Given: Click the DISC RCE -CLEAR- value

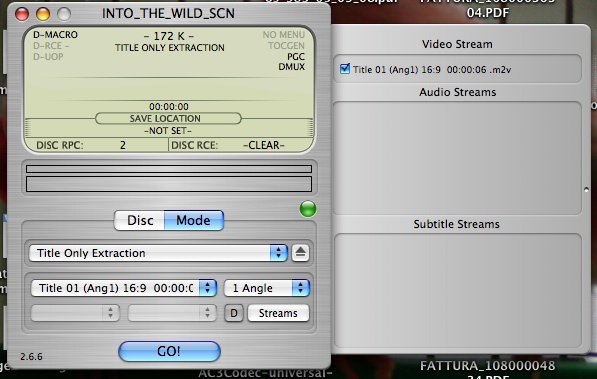Looking at the screenshot, I should [264, 145].
